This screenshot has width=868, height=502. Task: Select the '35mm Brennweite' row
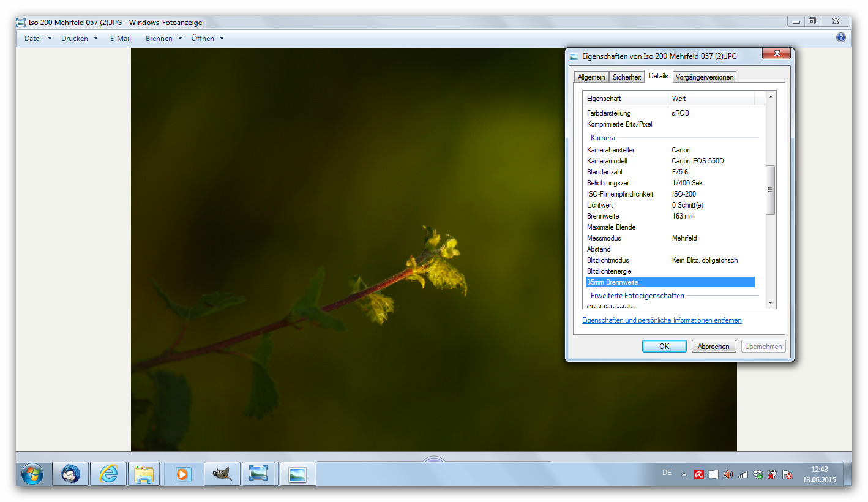[x=670, y=282]
